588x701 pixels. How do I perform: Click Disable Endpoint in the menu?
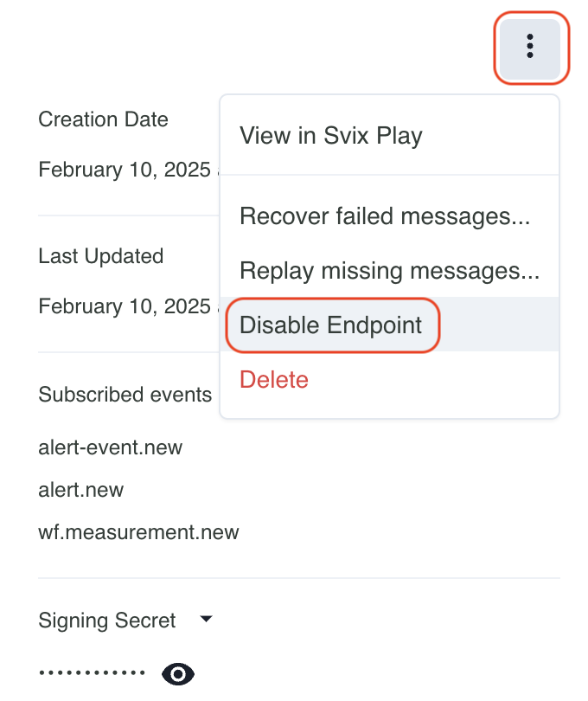coord(331,325)
